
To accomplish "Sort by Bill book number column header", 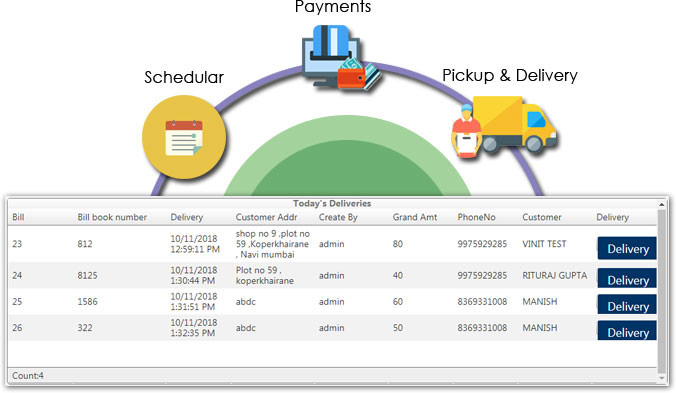I will [112, 217].
